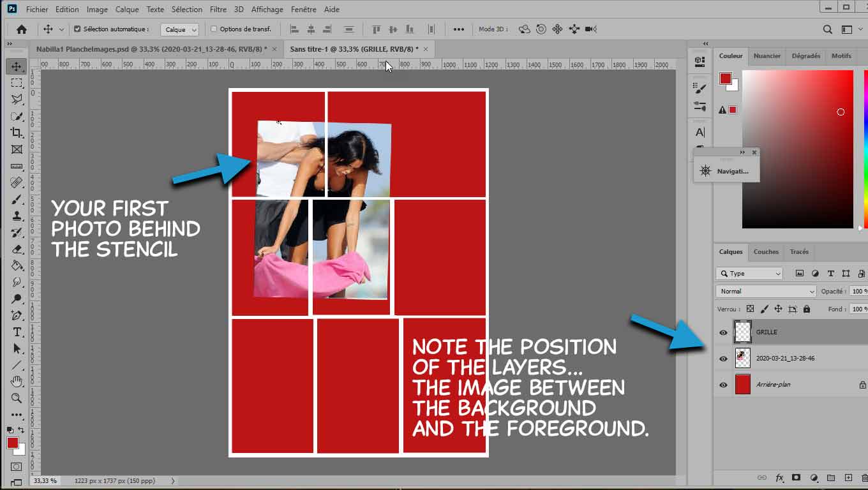Add a layer mask from the Layers panel footer

[x=796, y=477]
